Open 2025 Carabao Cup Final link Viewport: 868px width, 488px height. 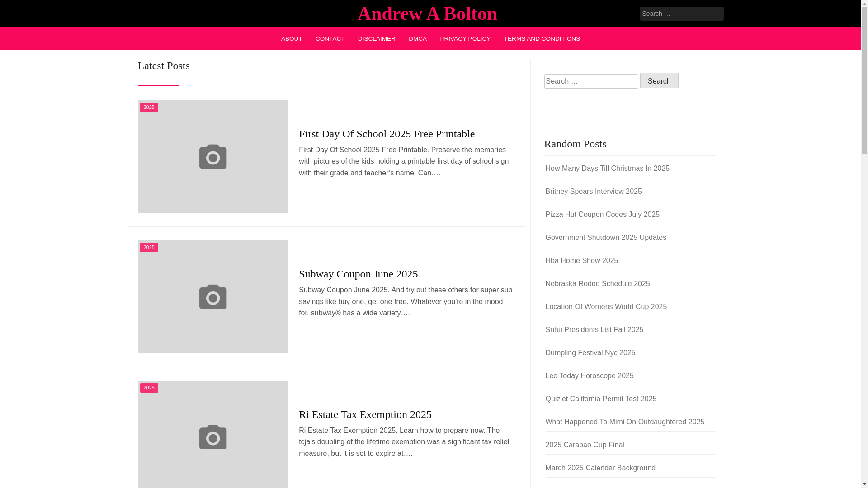[x=585, y=445]
